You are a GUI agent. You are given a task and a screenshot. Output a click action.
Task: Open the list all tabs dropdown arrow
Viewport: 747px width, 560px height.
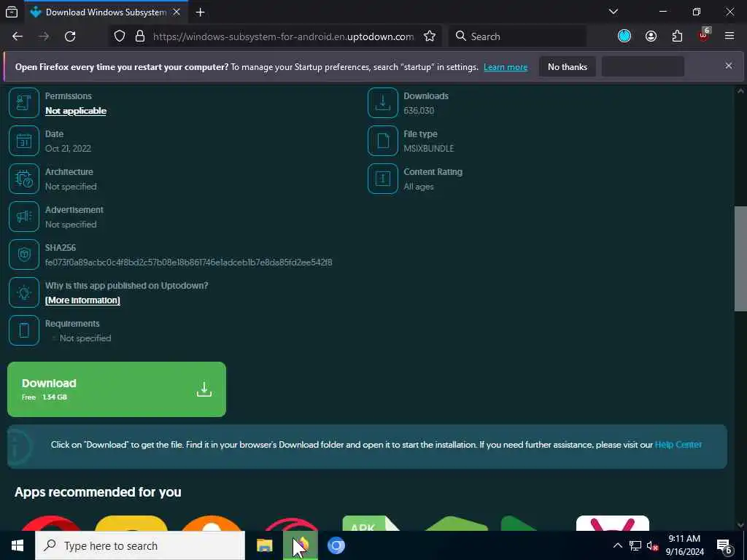click(614, 12)
